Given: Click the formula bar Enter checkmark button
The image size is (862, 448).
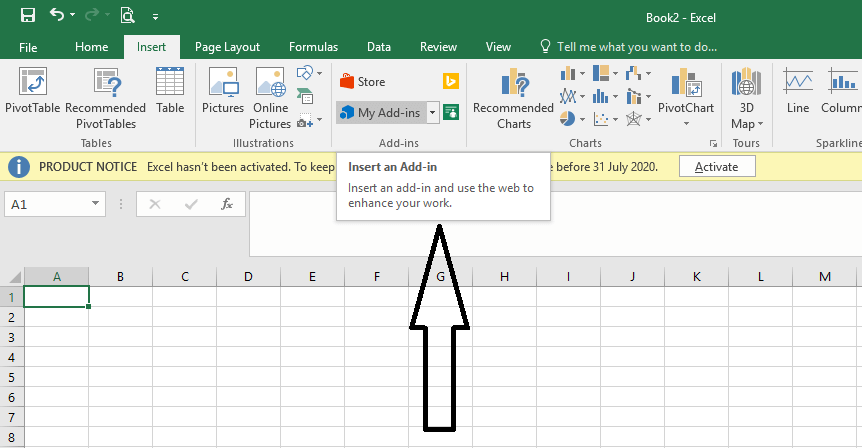Looking at the screenshot, I should (191, 204).
